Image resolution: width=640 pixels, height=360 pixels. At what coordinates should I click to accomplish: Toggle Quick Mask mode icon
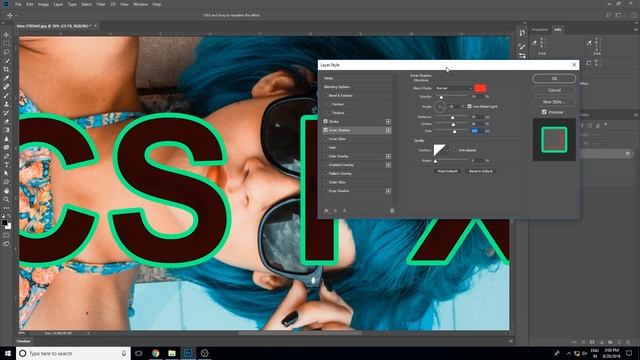click(x=6, y=236)
